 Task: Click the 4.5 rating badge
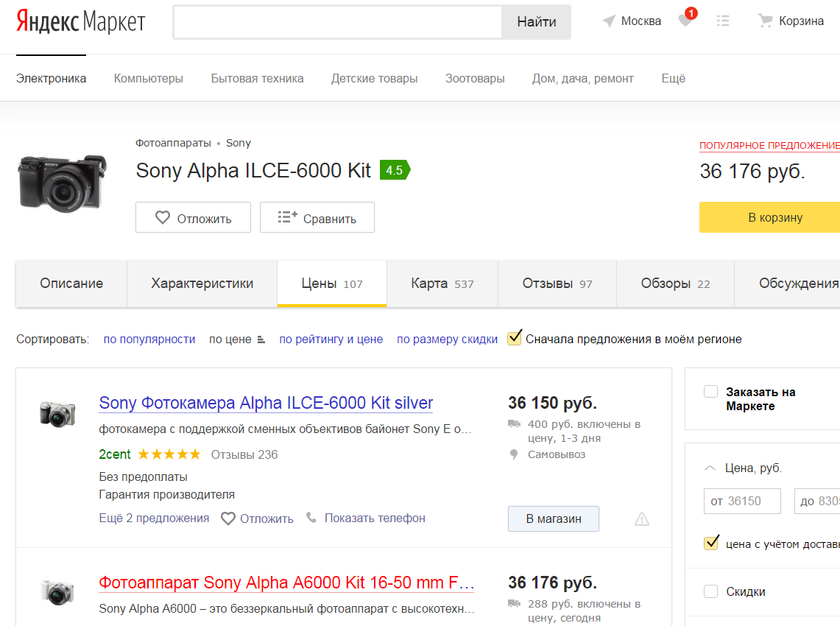pos(395,170)
